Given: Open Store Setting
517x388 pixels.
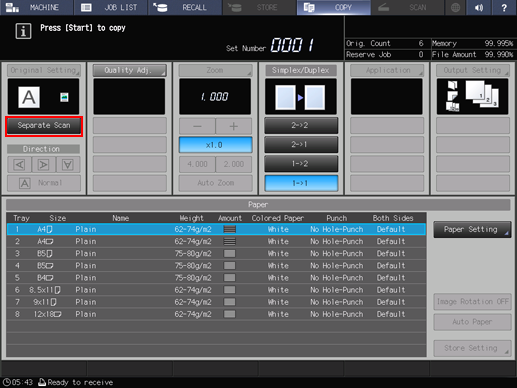Looking at the screenshot, I should pos(472,348).
